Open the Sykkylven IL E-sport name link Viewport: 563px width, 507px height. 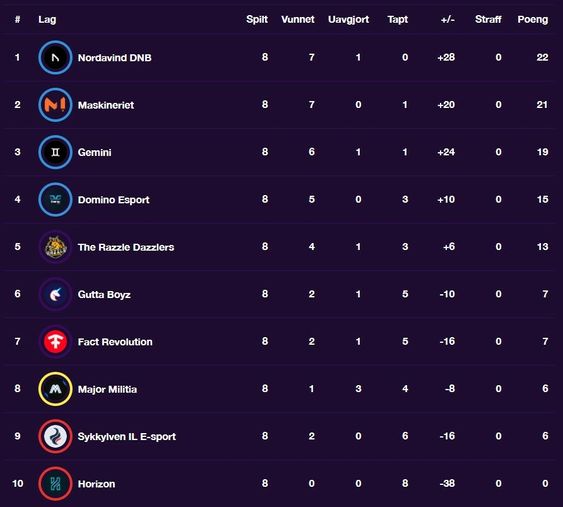(127, 437)
